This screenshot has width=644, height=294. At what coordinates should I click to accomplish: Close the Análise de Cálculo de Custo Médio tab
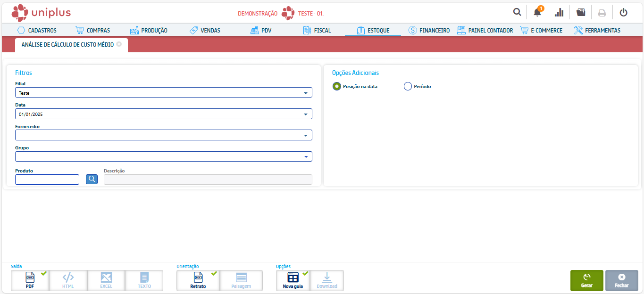[x=119, y=44]
